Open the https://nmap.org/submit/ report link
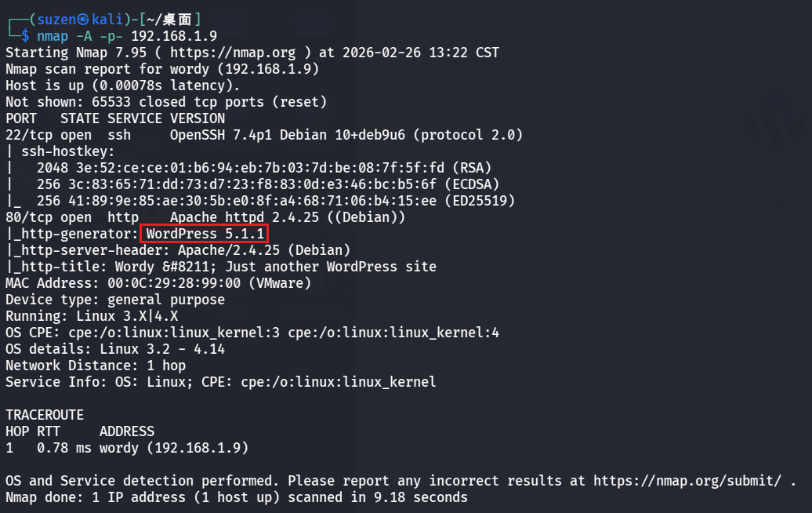The image size is (812, 513). tap(691, 481)
